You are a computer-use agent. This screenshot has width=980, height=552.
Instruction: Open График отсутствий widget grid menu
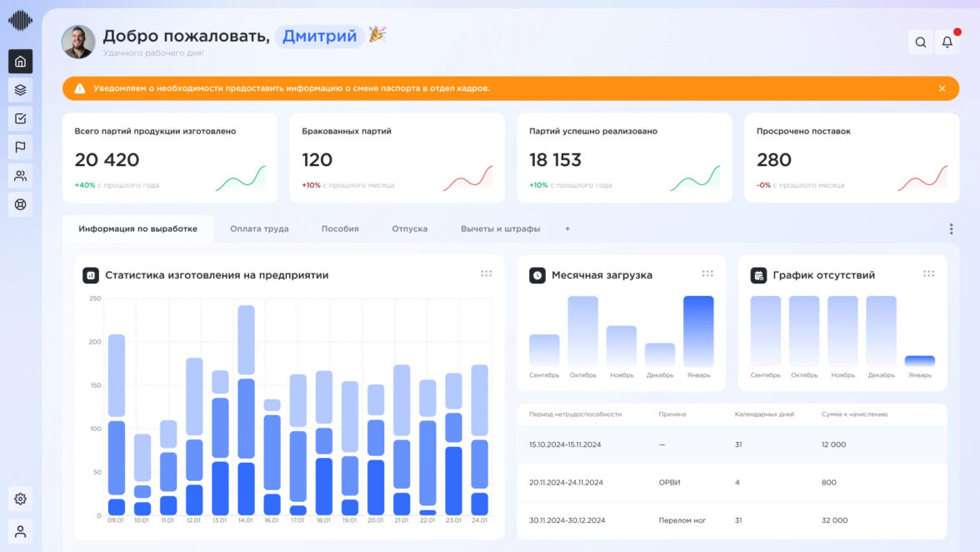928,273
